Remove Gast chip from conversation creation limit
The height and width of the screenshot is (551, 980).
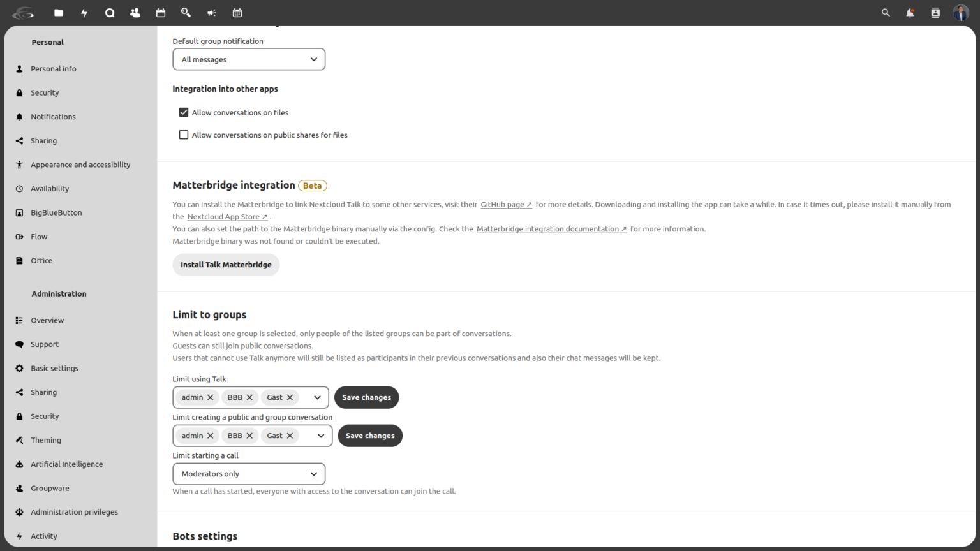[x=290, y=436]
